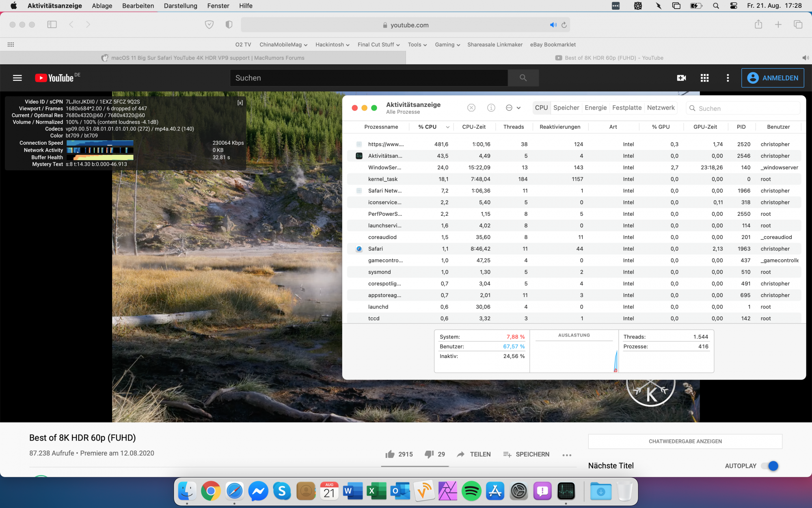This screenshot has height=508, width=812.
Task: Open YouTube hamburger menu
Action: point(17,78)
